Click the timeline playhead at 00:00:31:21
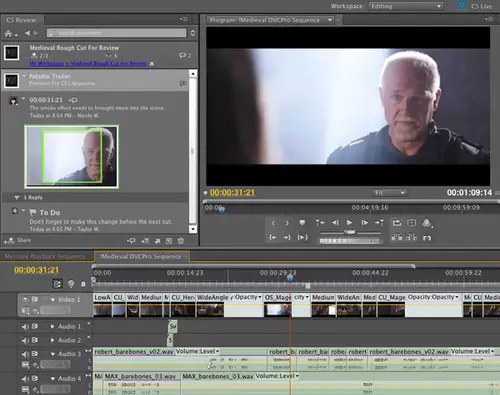The image size is (500, 395). (290, 278)
